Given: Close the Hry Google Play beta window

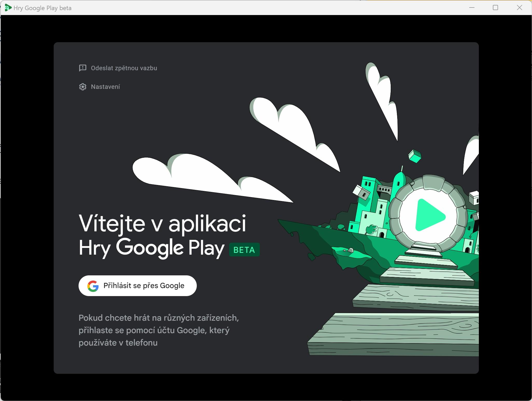Looking at the screenshot, I should tap(520, 8).
